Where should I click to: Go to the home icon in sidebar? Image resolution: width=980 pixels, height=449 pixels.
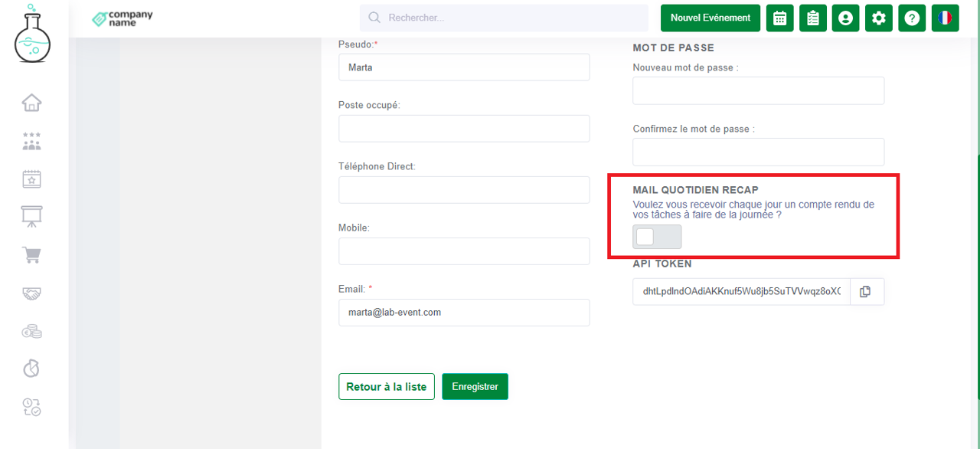(31, 102)
